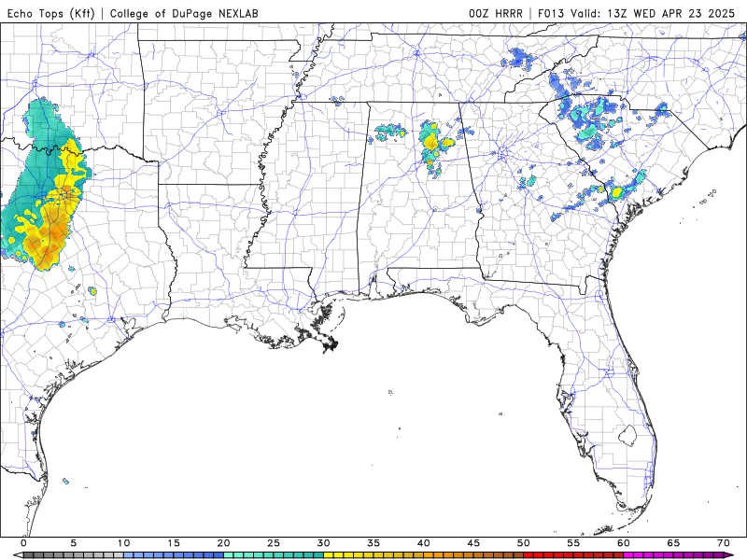
Task: Click the 55 label on the color scale
Action: coord(573,543)
